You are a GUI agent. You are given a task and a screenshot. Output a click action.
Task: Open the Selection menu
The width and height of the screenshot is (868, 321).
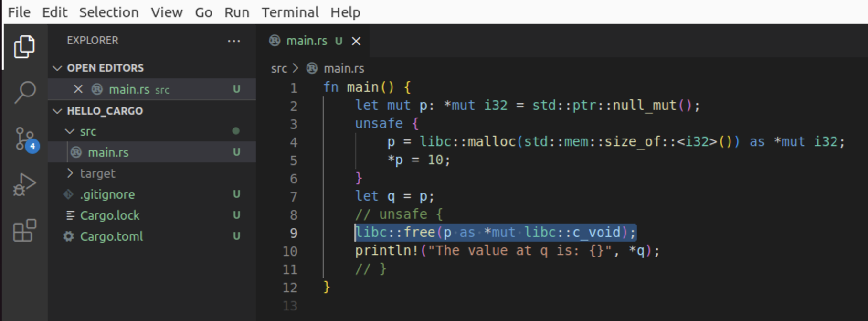tap(109, 12)
